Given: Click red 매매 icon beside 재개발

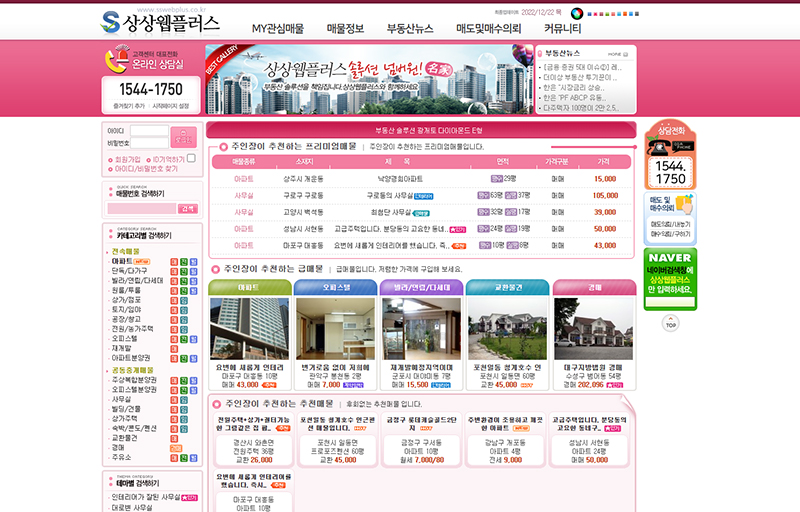Looking at the screenshot, I should point(174,349).
